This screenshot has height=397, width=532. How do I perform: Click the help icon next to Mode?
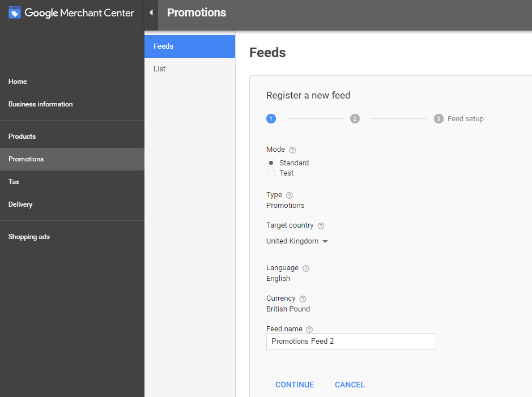(292, 150)
